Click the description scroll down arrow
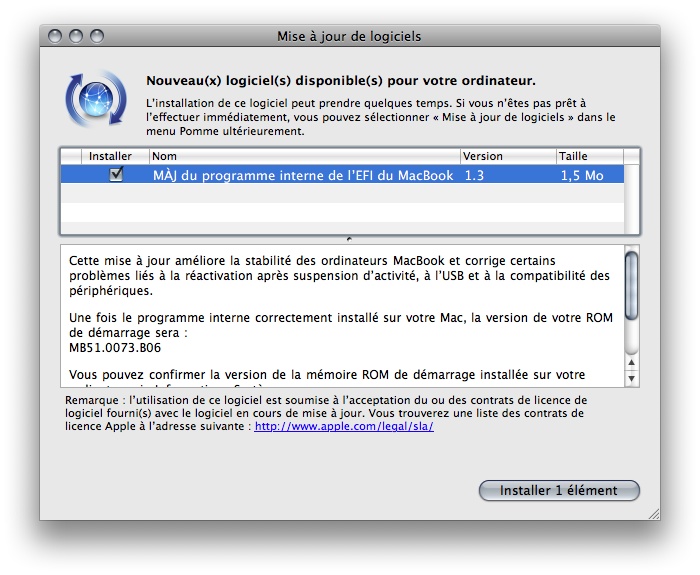 pyautogui.click(x=631, y=378)
